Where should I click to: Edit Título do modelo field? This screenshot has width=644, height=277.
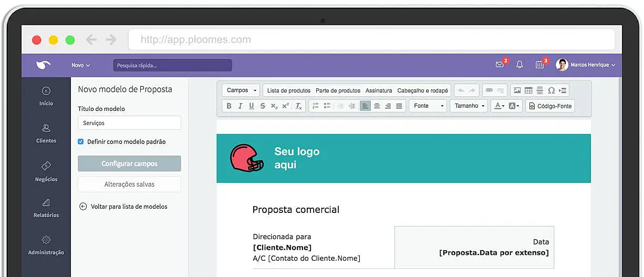point(129,122)
